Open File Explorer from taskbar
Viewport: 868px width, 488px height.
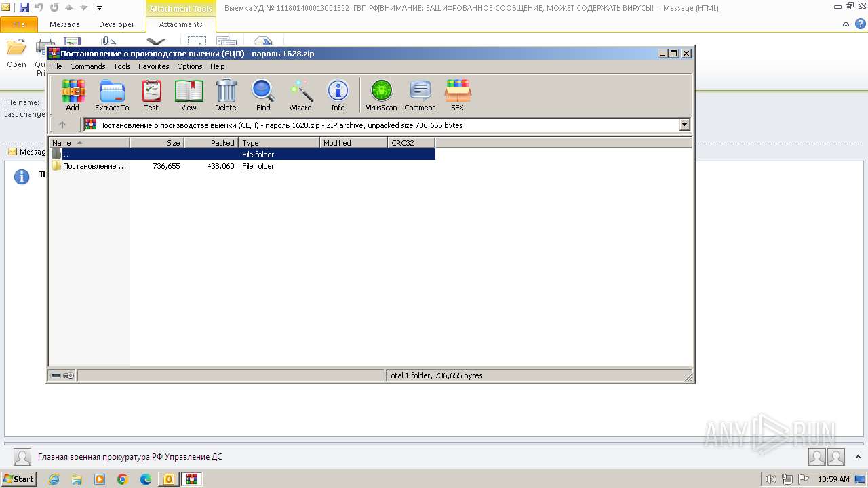coord(77,479)
